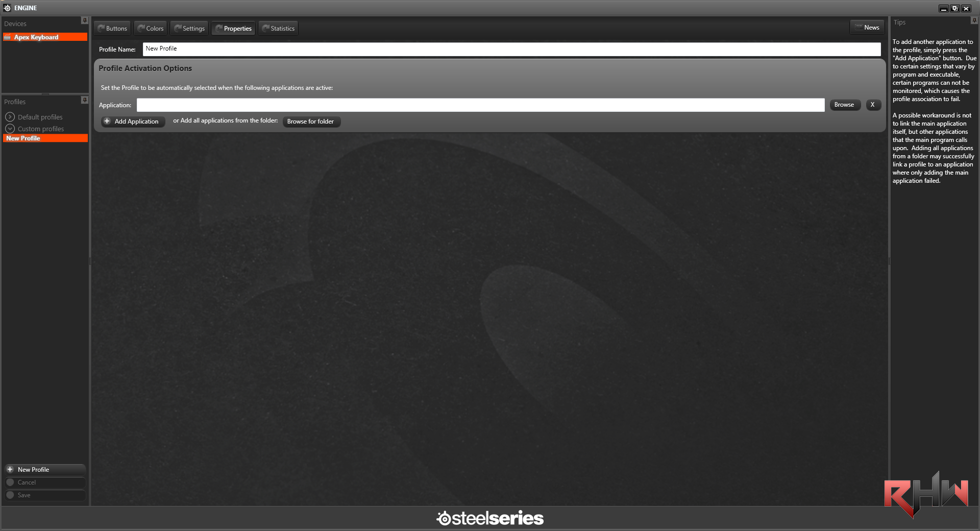
Task: Click the Add Application button
Action: (132, 122)
